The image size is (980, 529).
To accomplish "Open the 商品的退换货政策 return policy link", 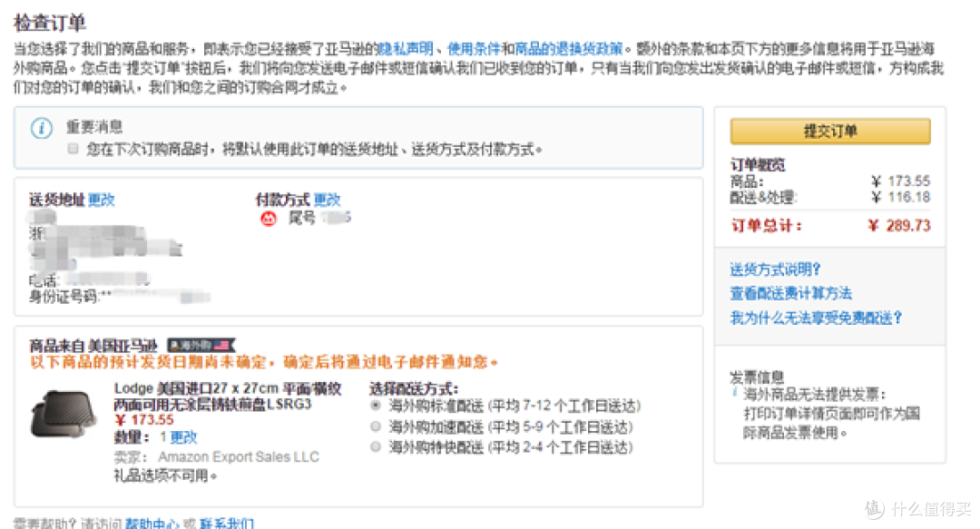I will point(569,48).
